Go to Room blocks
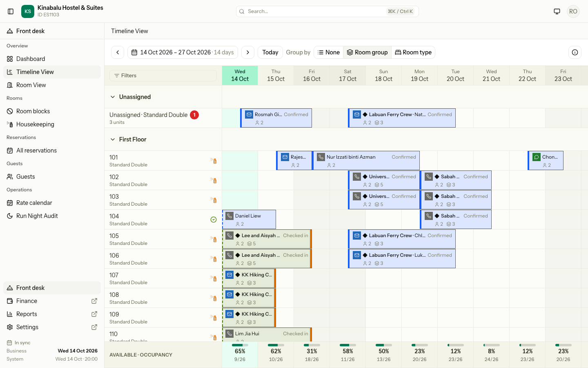The width and height of the screenshot is (588, 368). click(x=52, y=111)
